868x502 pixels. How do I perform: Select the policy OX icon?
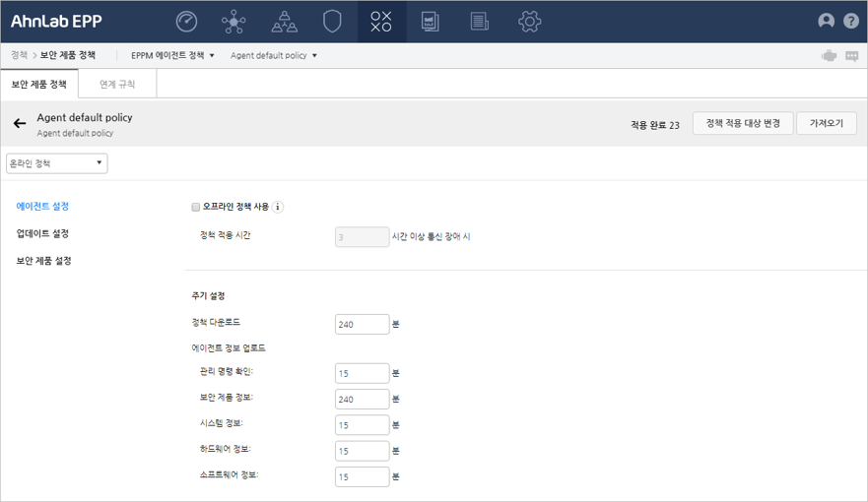pos(381,22)
